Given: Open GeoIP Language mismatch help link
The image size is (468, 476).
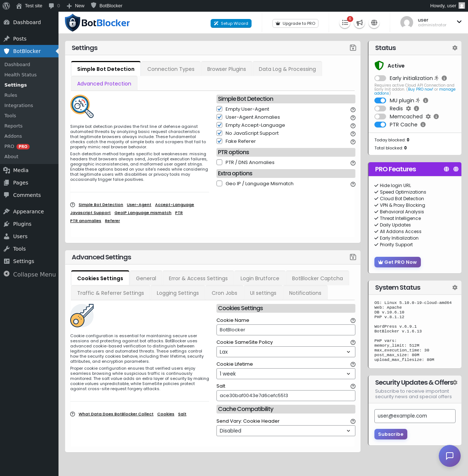Looking at the screenshot, I should pos(143,213).
